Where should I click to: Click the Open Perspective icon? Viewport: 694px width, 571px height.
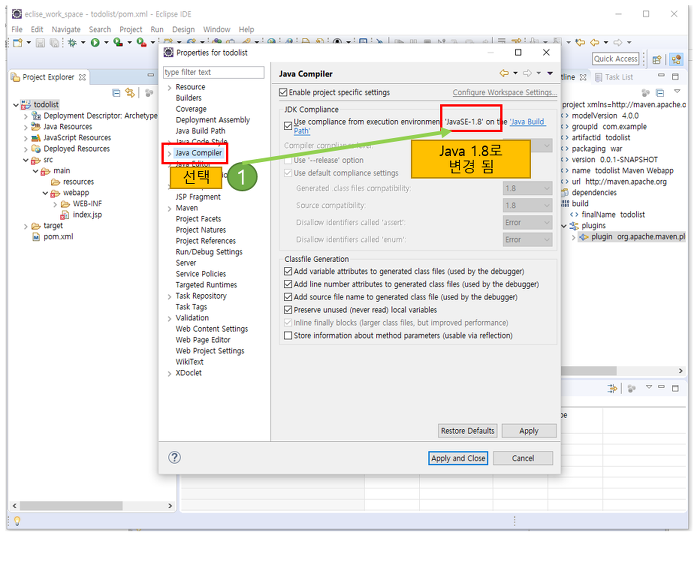pyautogui.click(x=656, y=59)
